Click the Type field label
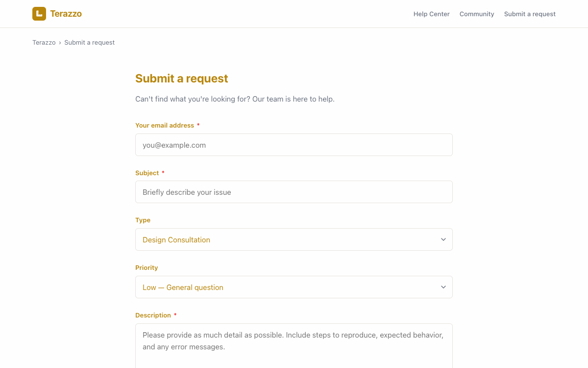 point(143,220)
